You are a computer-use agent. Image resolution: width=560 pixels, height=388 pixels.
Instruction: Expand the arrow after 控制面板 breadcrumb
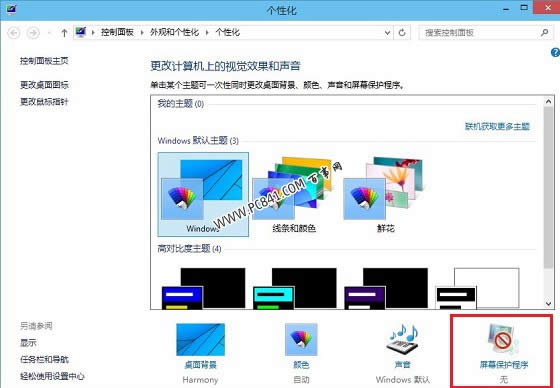point(142,33)
